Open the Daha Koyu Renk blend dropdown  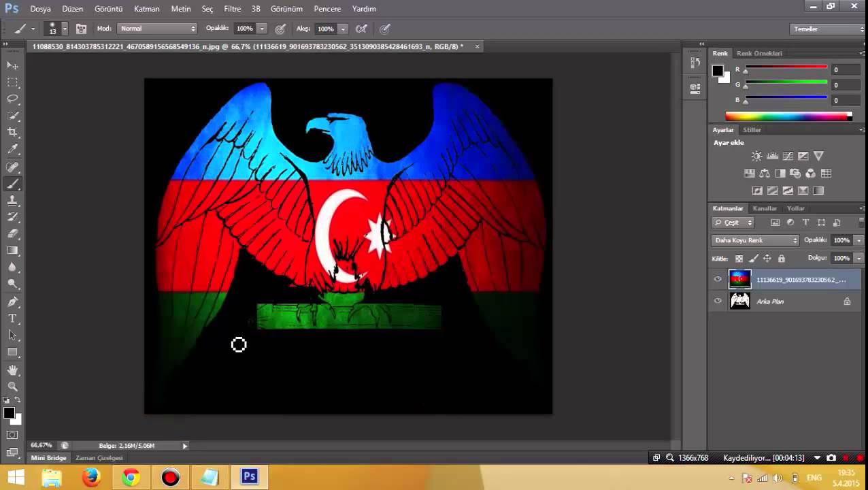pos(755,240)
